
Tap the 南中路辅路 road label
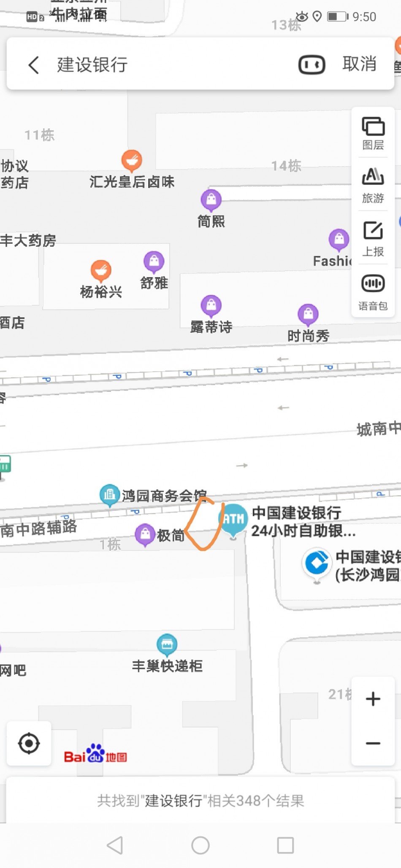click(x=38, y=528)
